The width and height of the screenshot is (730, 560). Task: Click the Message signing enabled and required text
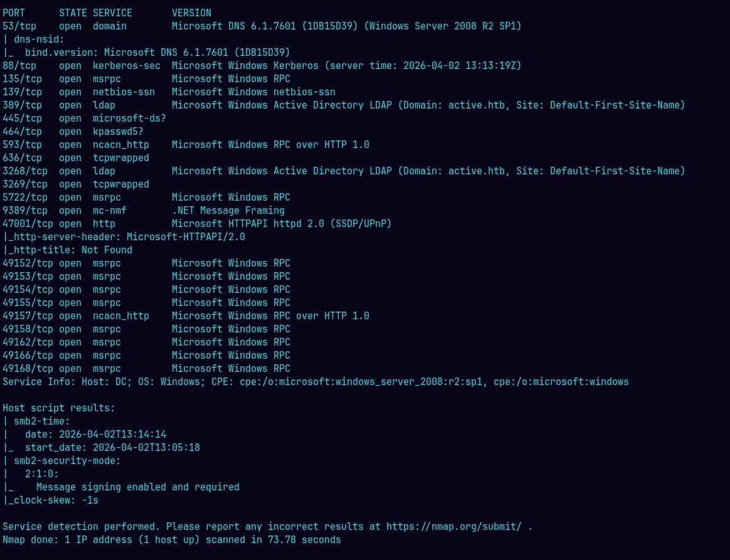click(138, 487)
